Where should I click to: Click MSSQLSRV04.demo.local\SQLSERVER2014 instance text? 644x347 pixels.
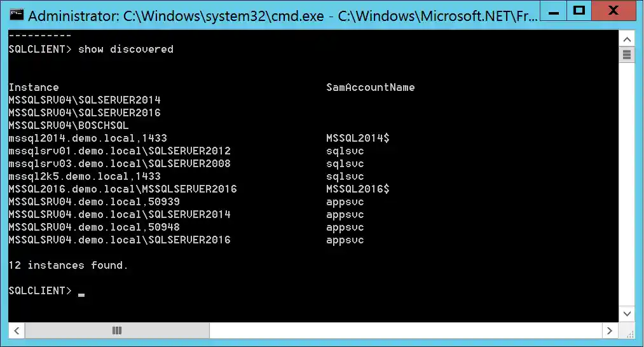click(x=120, y=215)
